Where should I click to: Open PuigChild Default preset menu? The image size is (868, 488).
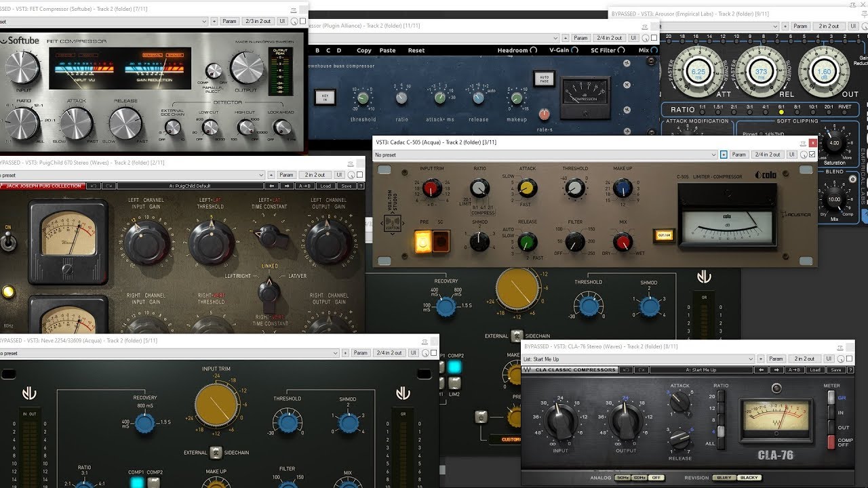[189, 186]
